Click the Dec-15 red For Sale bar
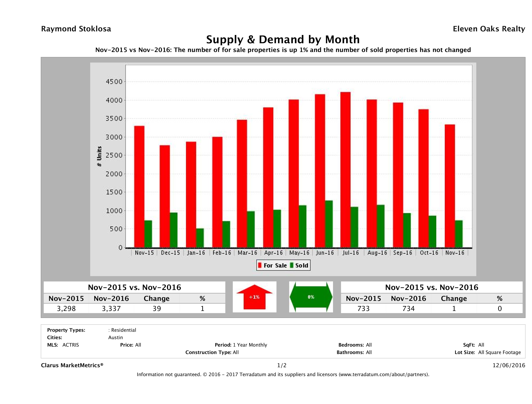Viewport: 532px width, 404px height. pos(165,196)
